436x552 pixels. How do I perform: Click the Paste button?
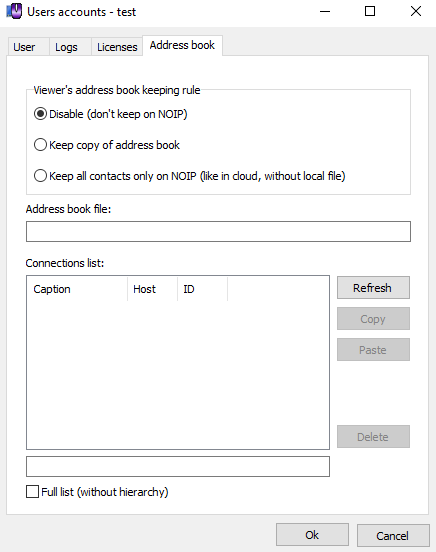pyautogui.click(x=373, y=350)
